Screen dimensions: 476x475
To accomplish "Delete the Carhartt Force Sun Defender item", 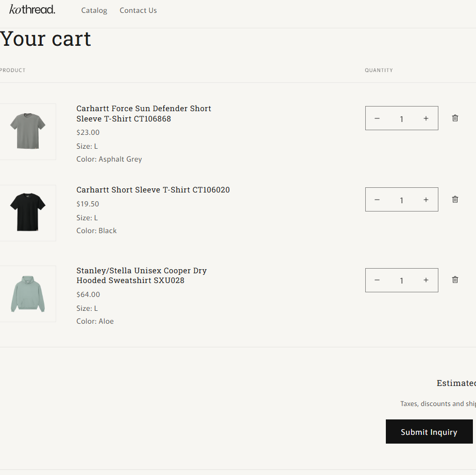I will [x=455, y=118].
